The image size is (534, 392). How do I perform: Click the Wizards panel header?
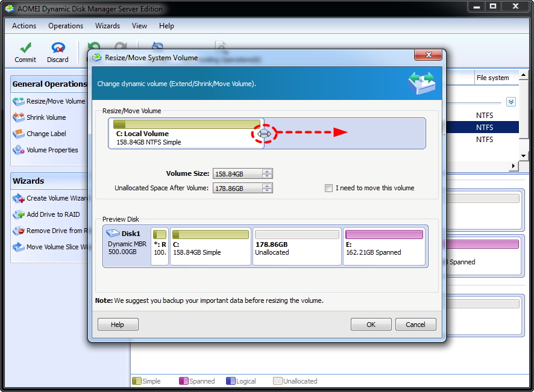point(49,181)
